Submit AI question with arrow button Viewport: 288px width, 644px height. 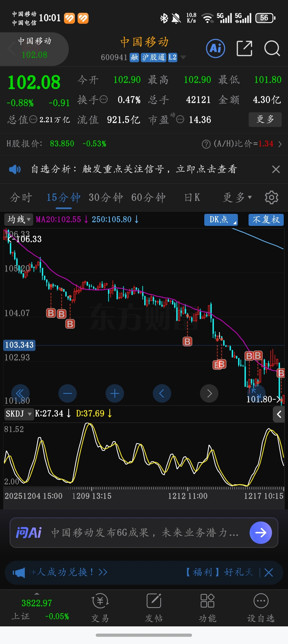click(x=261, y=533)
